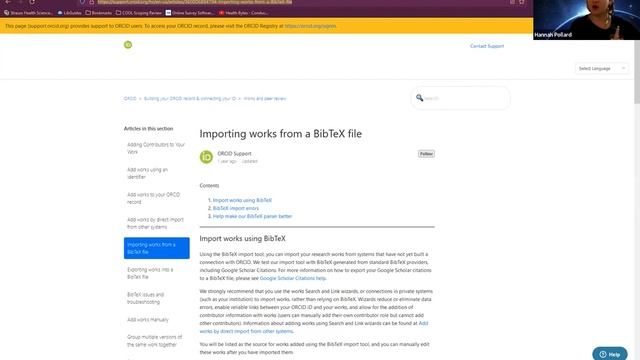Screen dimensions: 640x360
Task: Click the padlock icon in address bar
Action: pos(91,2)
